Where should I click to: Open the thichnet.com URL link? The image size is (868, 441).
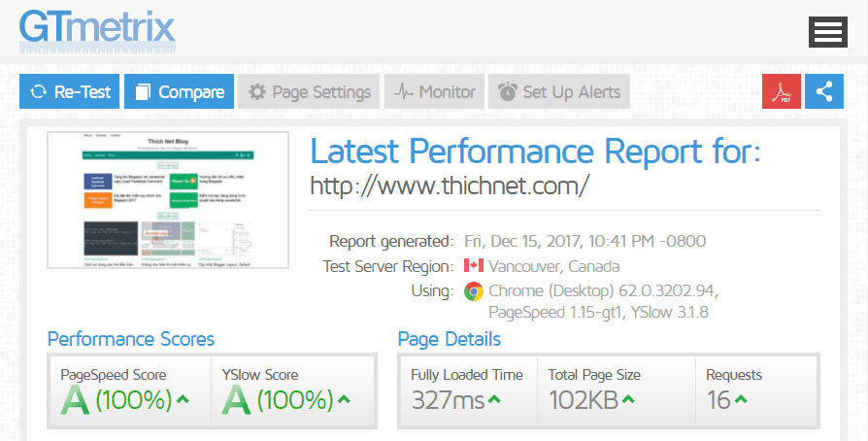[450, 186]
